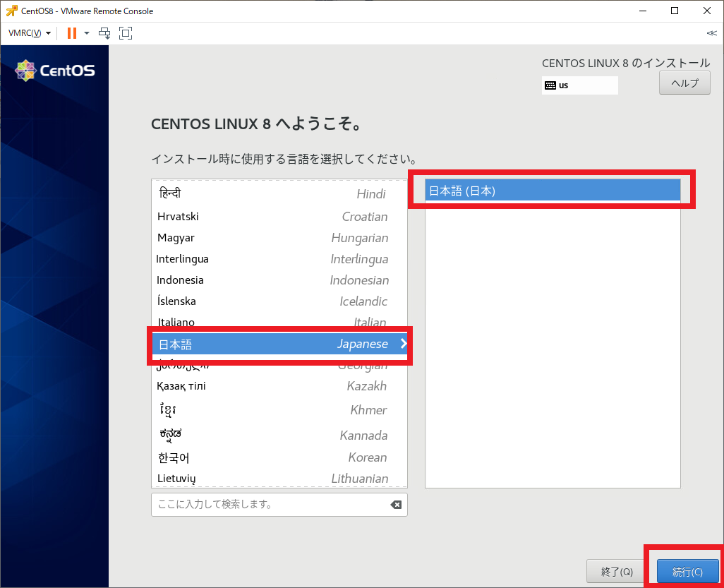This screenshot has width=724, height=588.
Task: Clear the search box with the X icon
Action: [396, 504]
